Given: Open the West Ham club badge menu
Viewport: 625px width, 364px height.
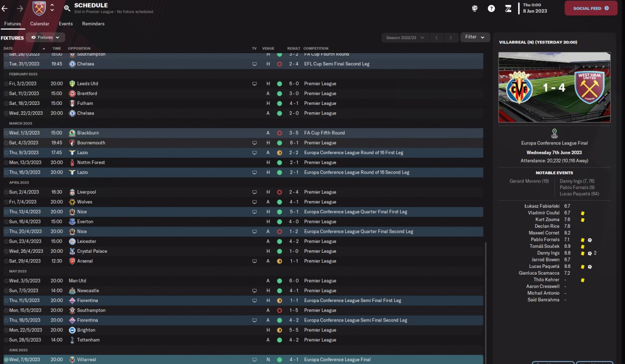Looking at the screenshot, I should click(x=39, y=8).
